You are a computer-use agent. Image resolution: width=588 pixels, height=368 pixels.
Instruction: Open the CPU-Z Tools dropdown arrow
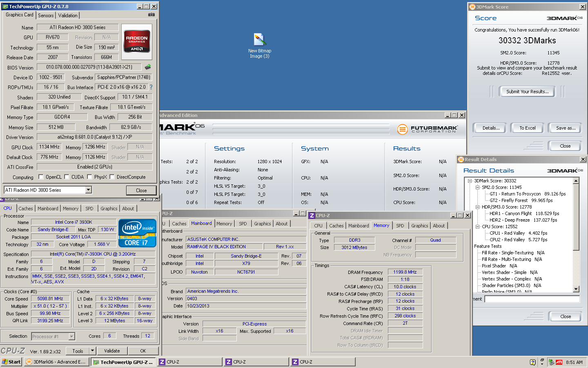coord(92,351)
